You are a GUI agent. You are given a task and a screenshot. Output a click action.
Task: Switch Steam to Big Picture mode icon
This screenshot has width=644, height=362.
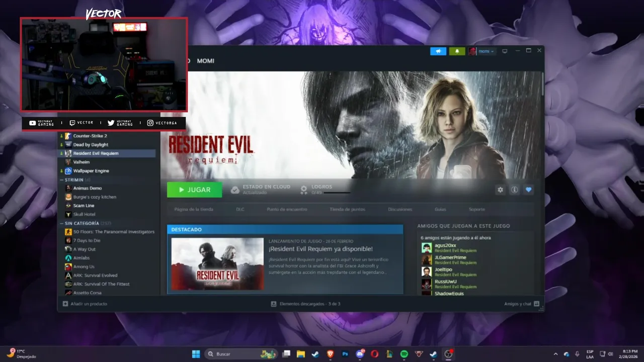point(505,51)
